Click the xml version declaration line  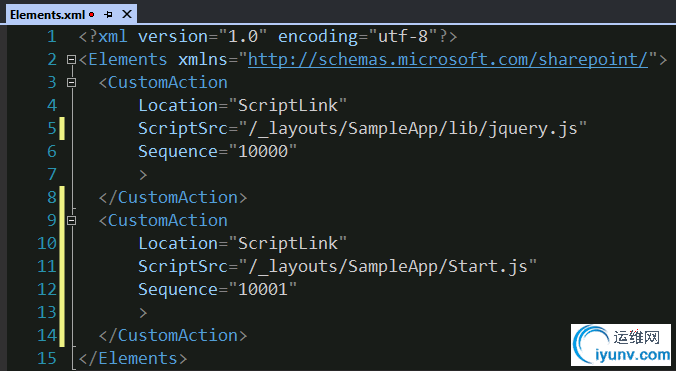pyautogui.click(x=268, y=37)
